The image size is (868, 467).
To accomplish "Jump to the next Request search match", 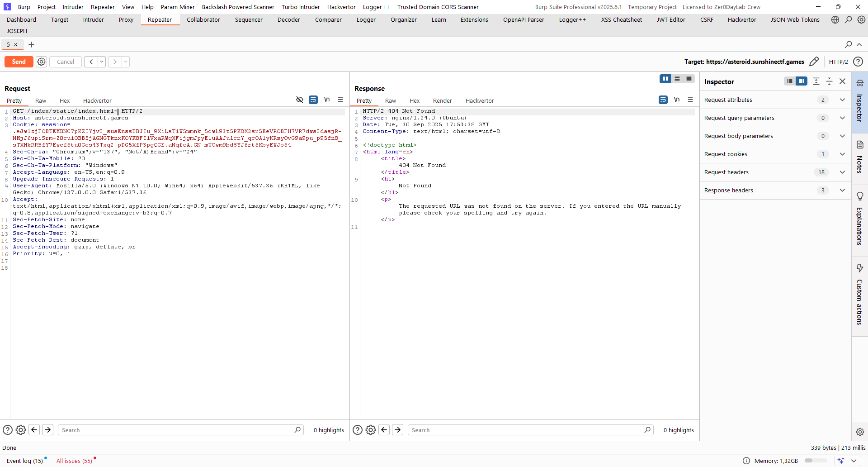I will [48, 430].
